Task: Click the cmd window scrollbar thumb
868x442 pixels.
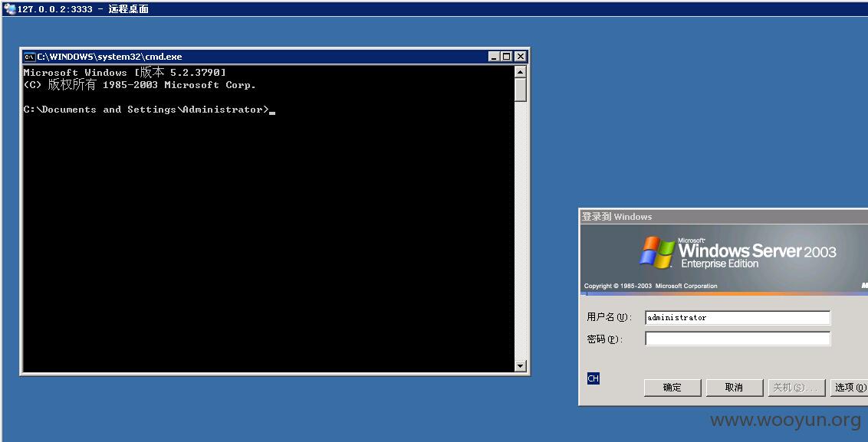Action: 520,90
